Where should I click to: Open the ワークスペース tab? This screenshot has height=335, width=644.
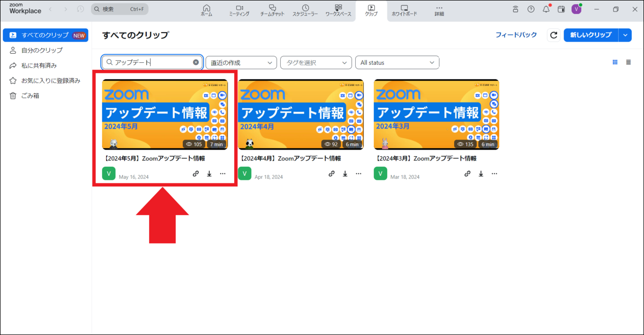338,11
